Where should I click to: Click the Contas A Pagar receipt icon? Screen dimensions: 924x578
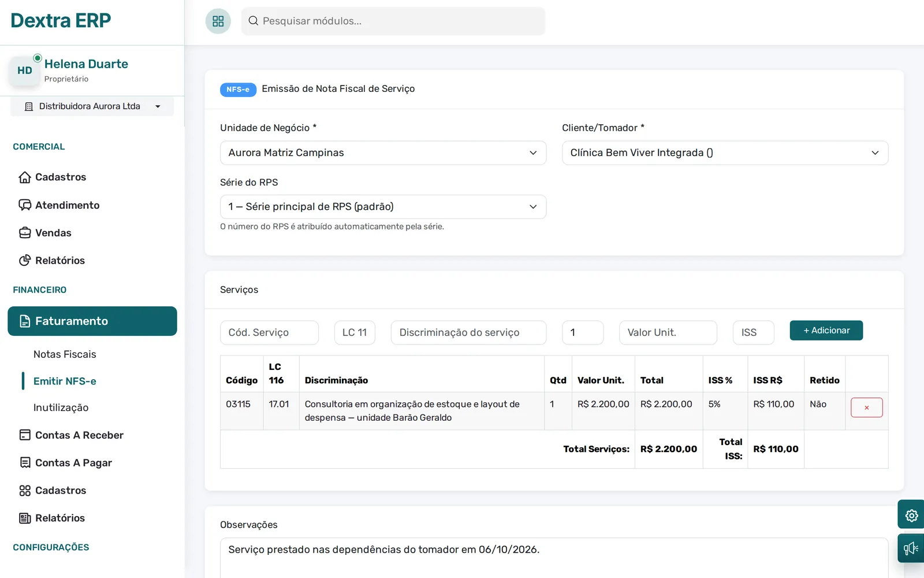25,463
